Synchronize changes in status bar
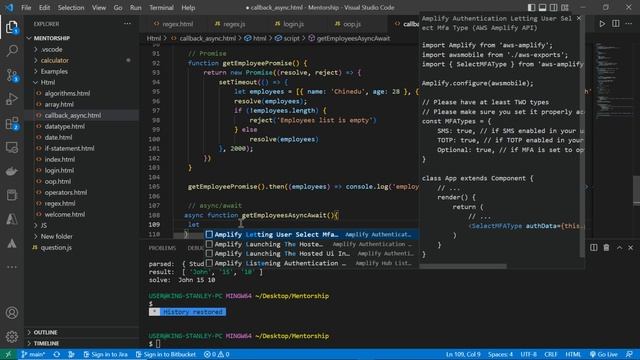The width and height of the screenshot is (640, 360). 56,354
